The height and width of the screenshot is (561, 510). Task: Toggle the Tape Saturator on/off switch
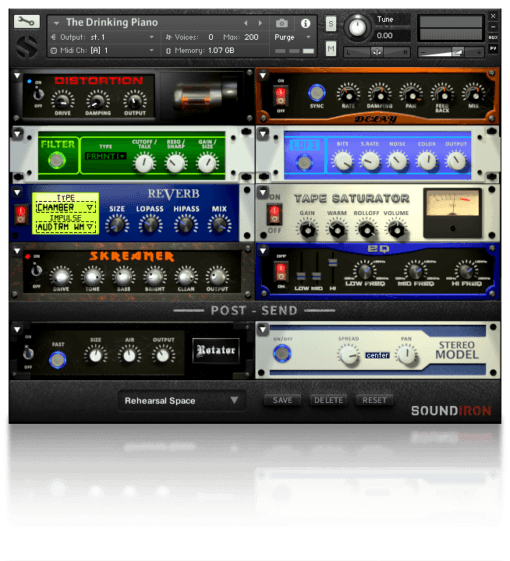point(275,214)
